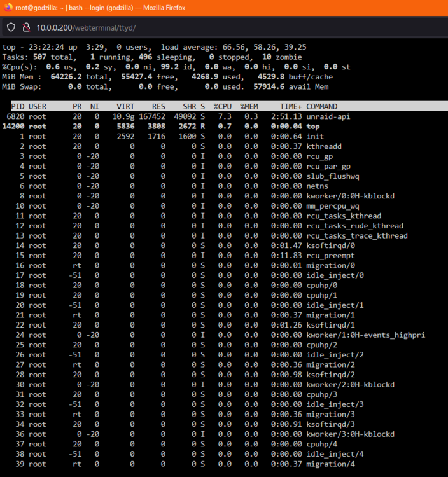Click the mm_percpu_wq process command
Screen dimensions: 448x477
click(x=333, y=206)
